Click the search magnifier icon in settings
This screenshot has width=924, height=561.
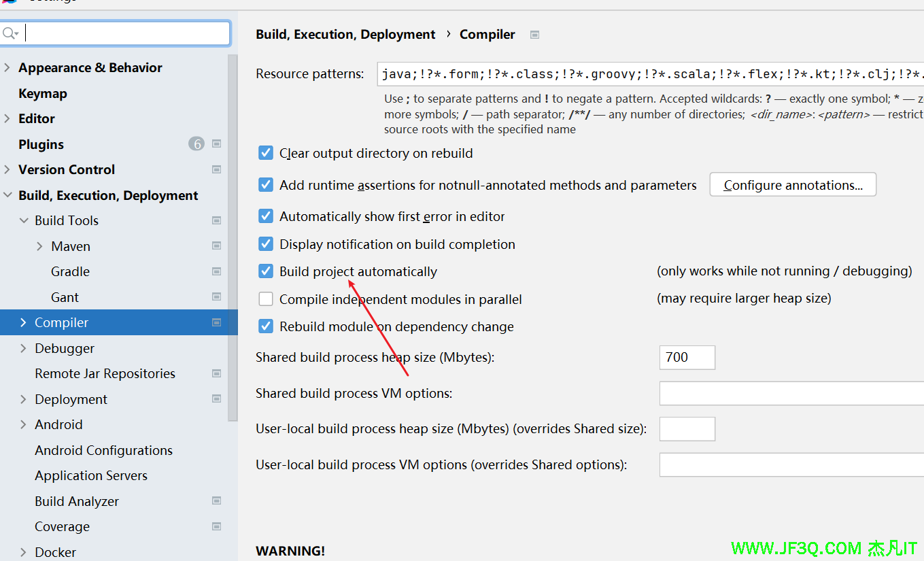click(9, 33)
